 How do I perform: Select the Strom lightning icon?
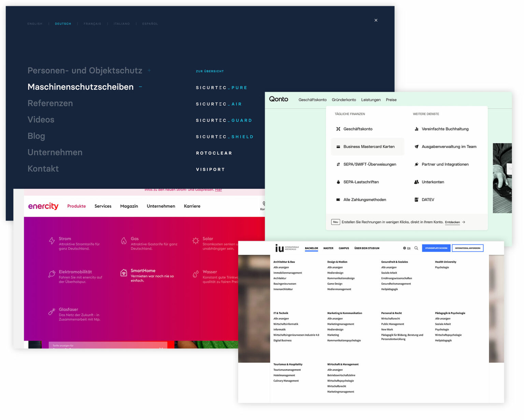tap(52, 241)
